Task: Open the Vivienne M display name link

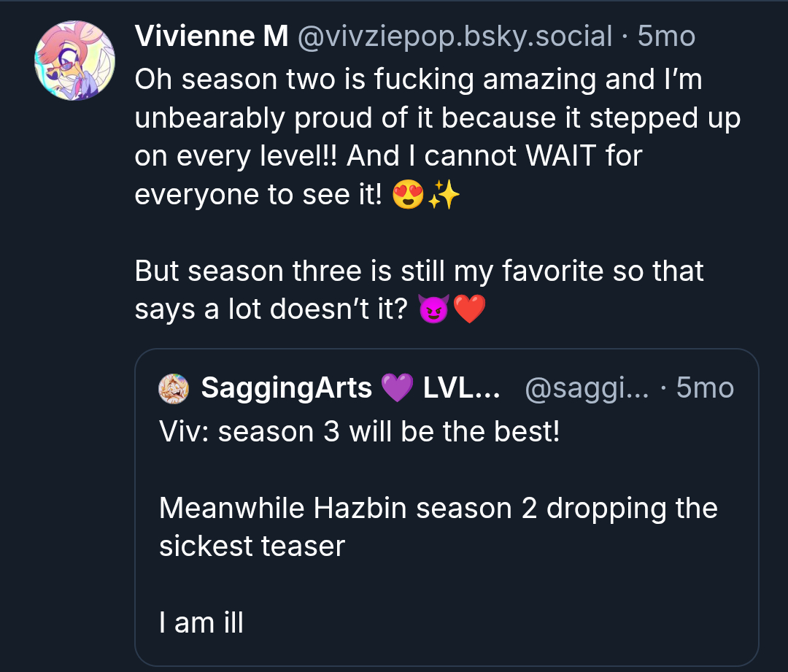Action: (x=212, y=36)
